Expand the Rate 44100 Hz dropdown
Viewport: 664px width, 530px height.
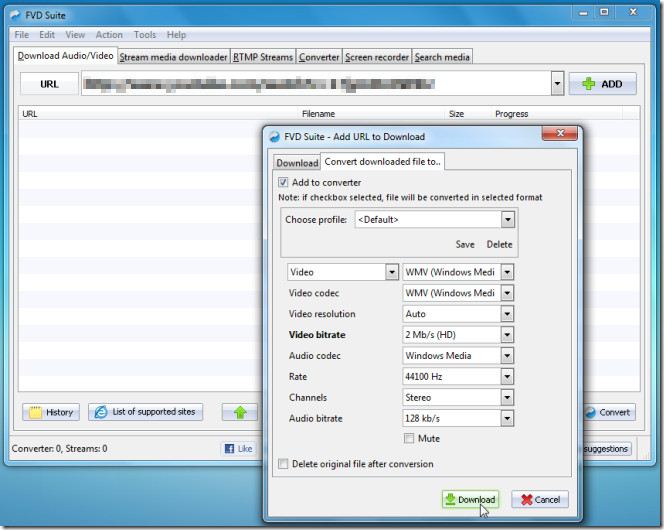[507, 377]
